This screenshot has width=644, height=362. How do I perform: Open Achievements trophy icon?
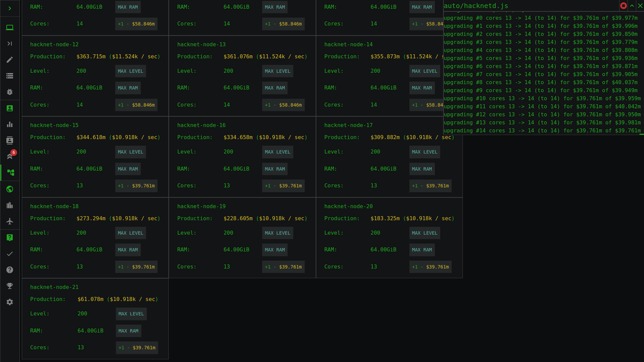click(x=10, y=286)
